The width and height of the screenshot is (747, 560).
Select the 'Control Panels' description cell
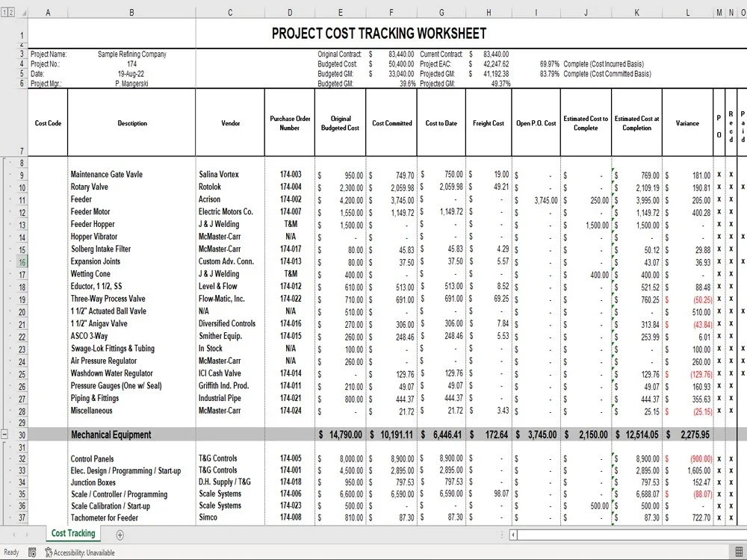(x=131, y=458)
